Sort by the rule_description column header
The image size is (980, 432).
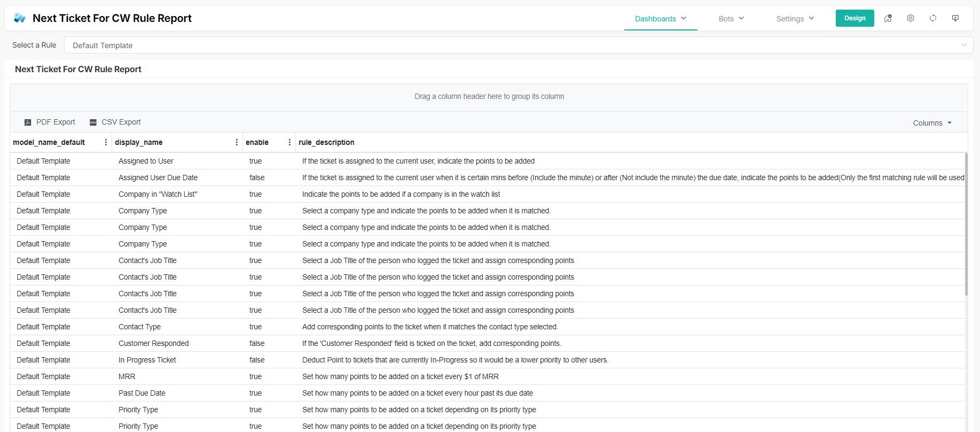tap(326, 142)
